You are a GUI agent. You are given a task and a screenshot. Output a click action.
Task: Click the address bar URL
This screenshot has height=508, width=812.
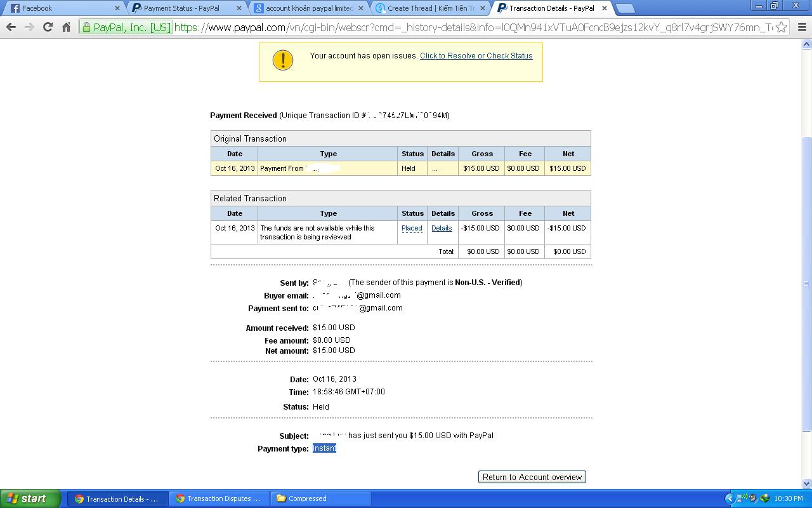click(473, 27)
